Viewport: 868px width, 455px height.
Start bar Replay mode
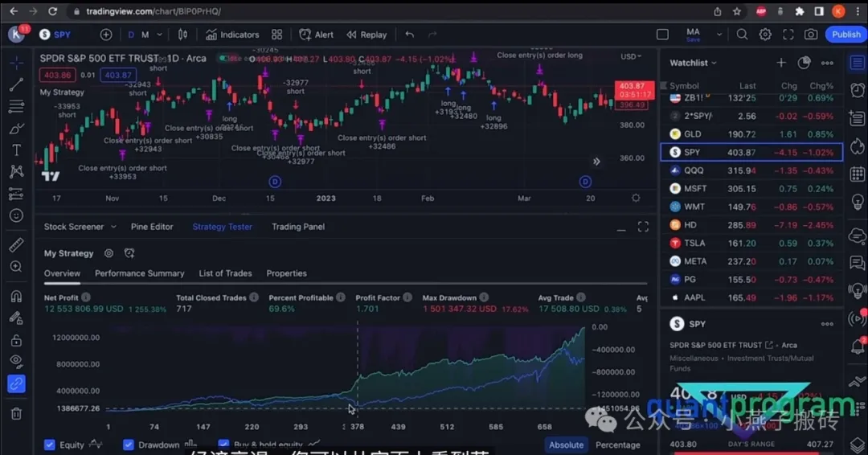(x=366, y=35)
